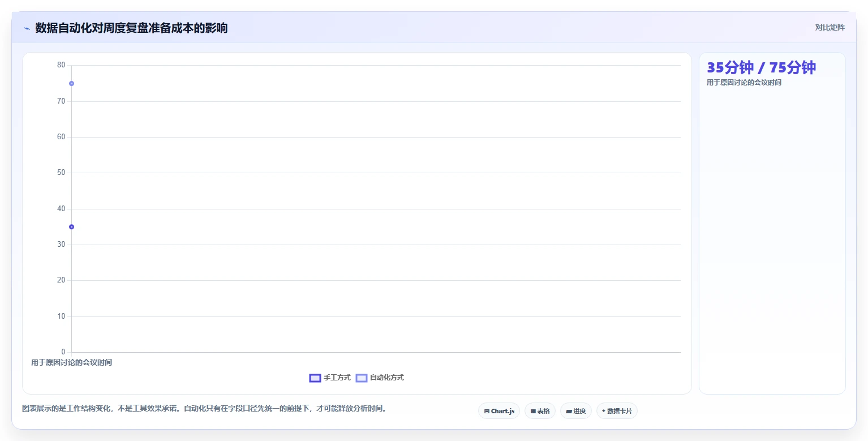
Task: Select the 75 data point on chart
Action: tap(71, 83)
